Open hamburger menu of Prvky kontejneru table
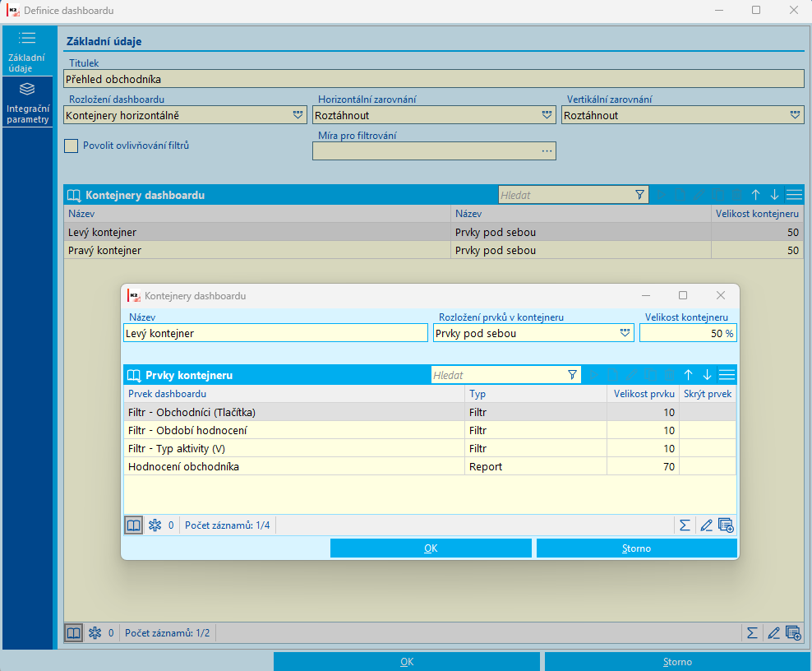Viewport: 812px width, 671px height. [727, 375]
